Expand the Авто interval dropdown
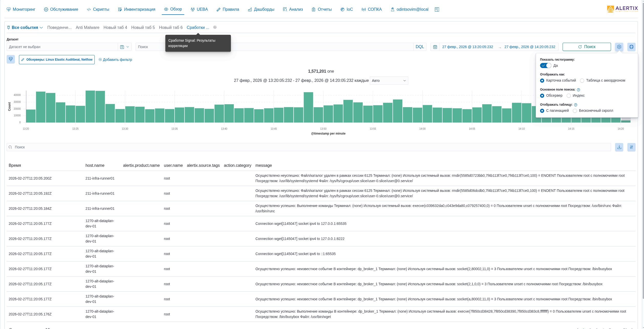Image resolution: width=644 pixels, height=329 pixels. point(389,81)
